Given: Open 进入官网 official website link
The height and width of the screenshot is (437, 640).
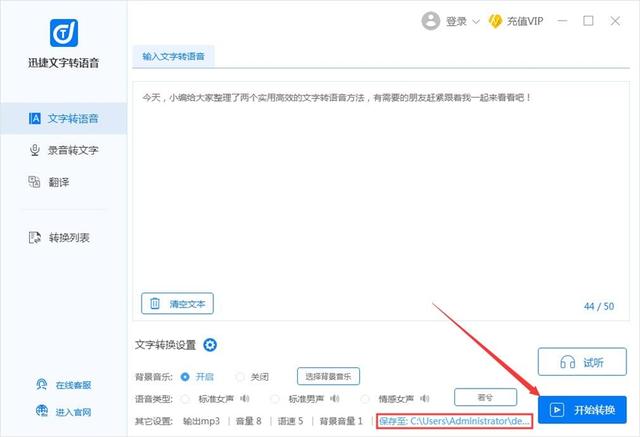Looking at the screenshot, I should [73, 412].
